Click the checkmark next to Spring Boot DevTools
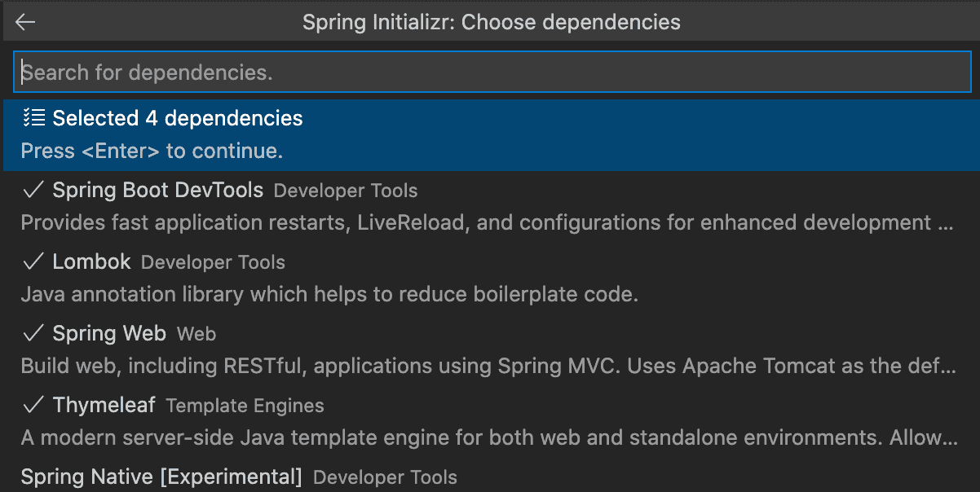Image resolution: width=980 pixels, height=492 pixels. [x=33, y=189]
